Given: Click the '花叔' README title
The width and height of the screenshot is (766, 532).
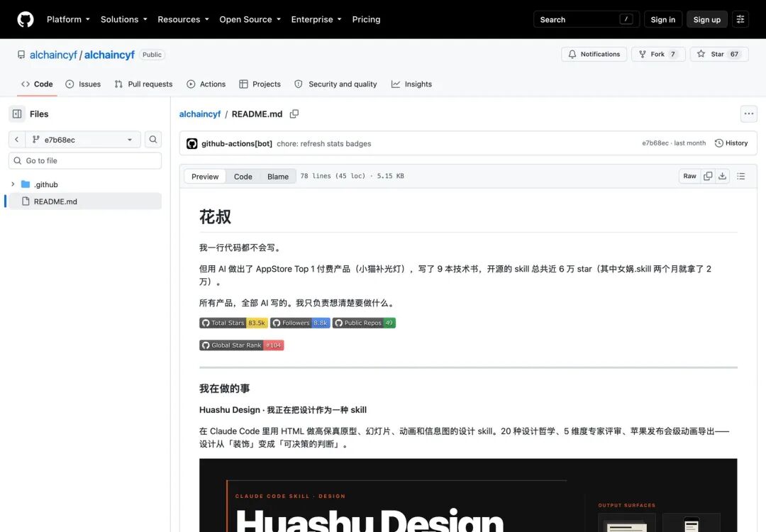Looking at the screenshot, I should pyautogui.click(x=215, y=217).
